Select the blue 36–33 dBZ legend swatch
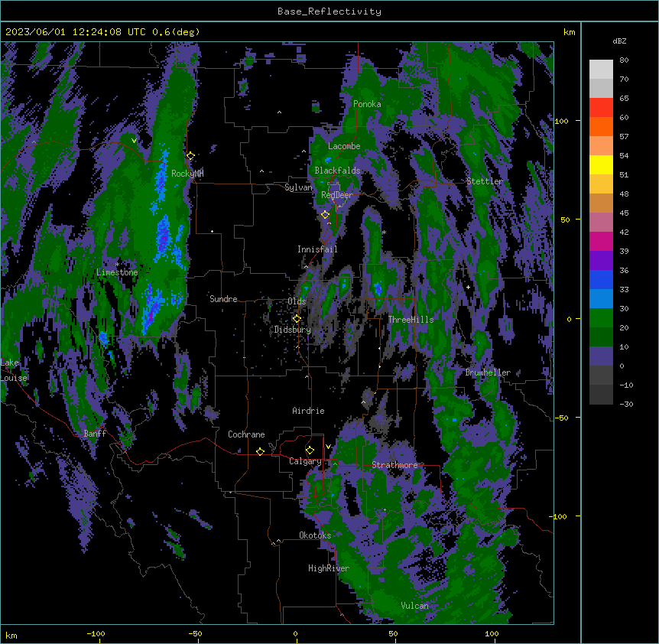This screenshot has width=659, height=644. (601, 279)
